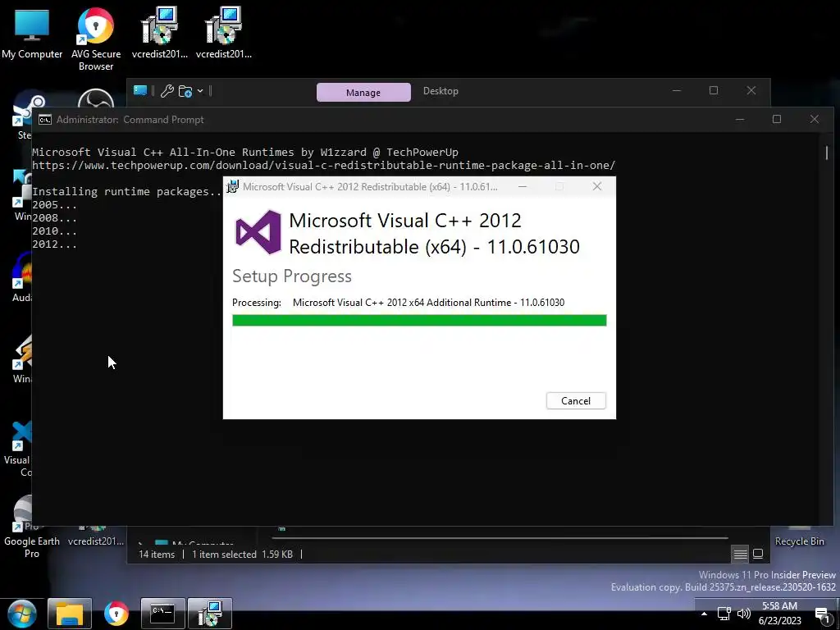Click the Visual Studio logo in installer
The image size is (840, 630).
(x=258, y=232)
